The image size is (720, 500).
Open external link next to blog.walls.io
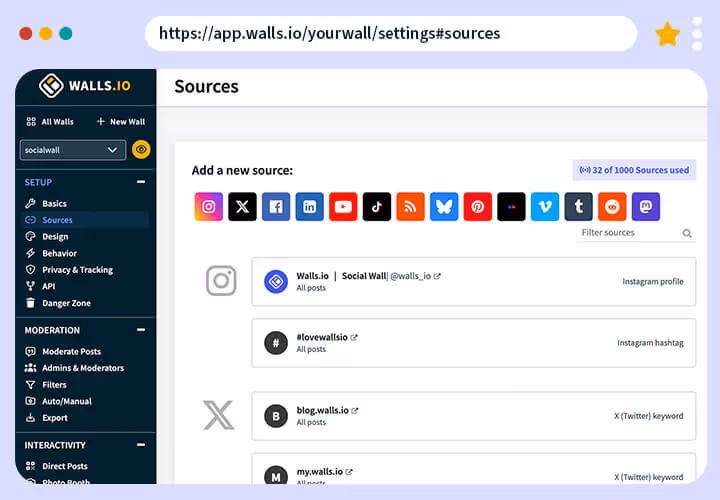click(355, 410)
